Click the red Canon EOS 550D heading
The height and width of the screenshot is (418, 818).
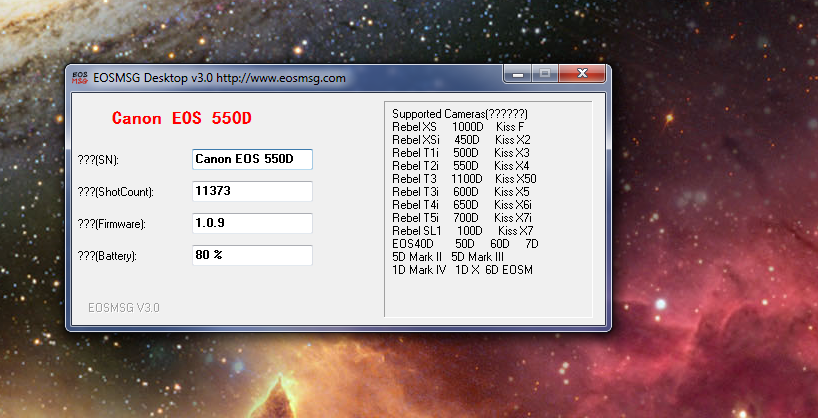[x=182, y=118]
